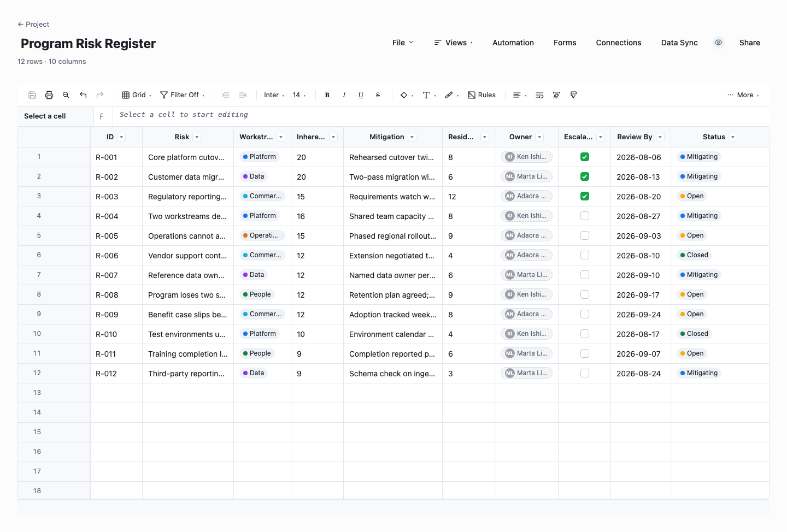Open the Filter Off dropdown
Screen dimensions: 787x532
183,95
